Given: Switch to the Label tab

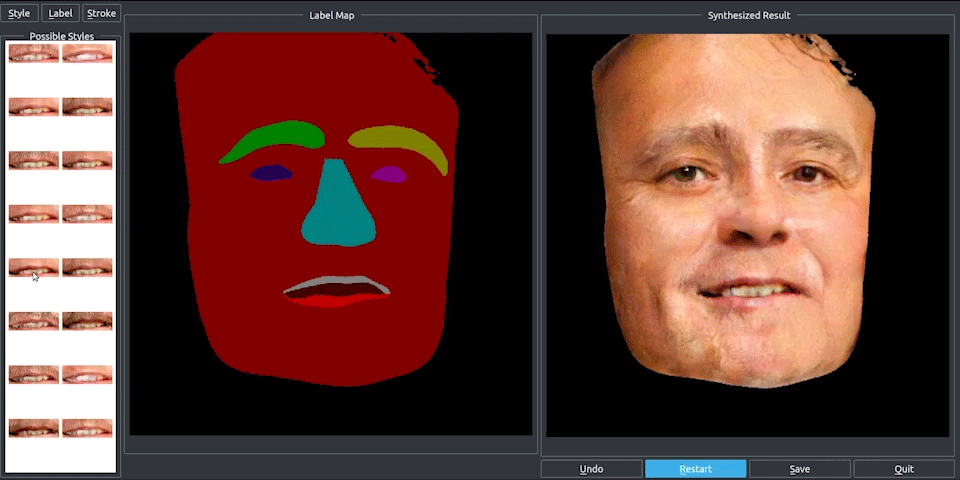Looking at the screenshot, I should pos(60,13).
